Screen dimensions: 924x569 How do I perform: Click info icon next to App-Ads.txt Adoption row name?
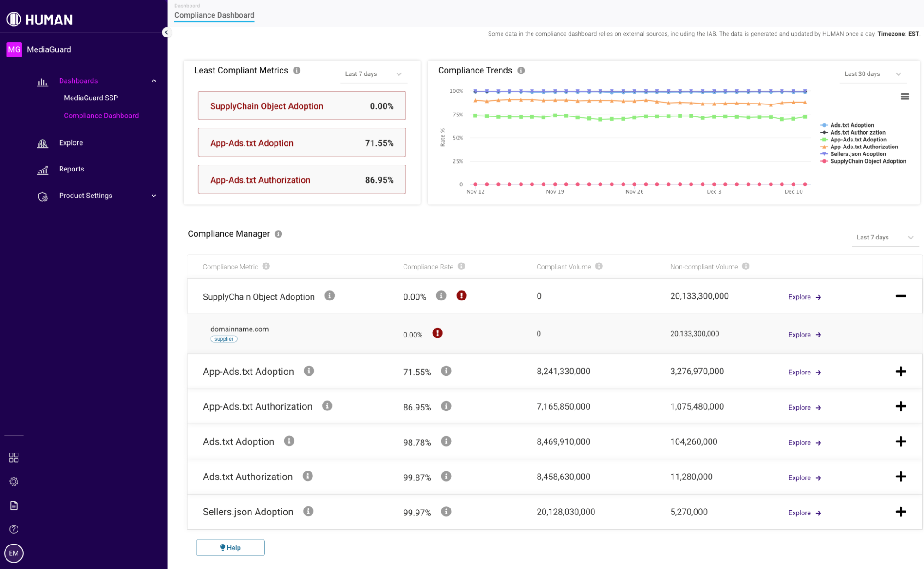click(309, 371)
